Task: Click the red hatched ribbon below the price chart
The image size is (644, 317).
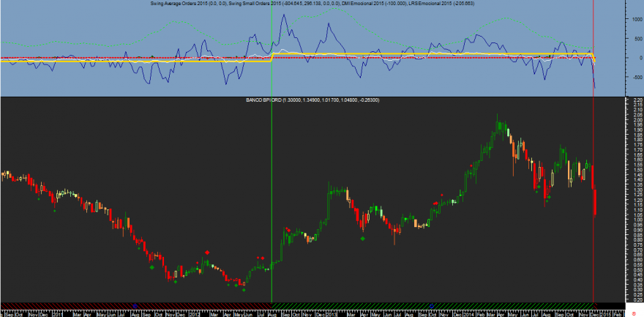Action: [x=136, y=305]
